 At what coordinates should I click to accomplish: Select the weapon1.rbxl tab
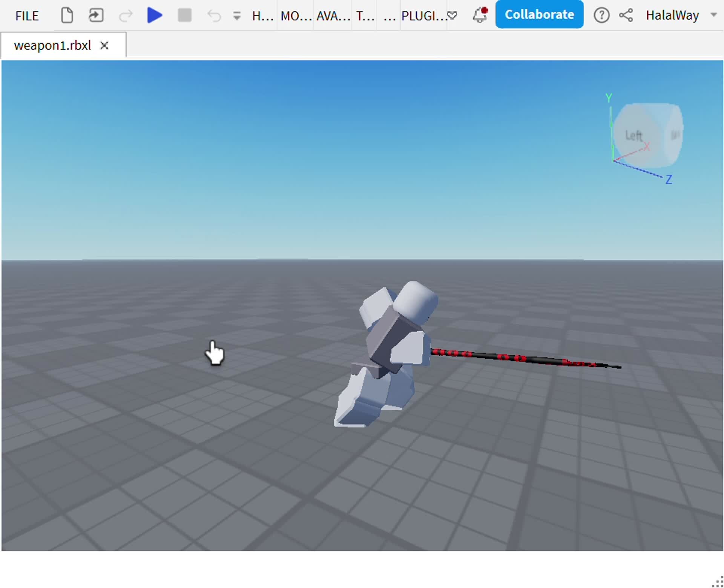tap(52, 45)
